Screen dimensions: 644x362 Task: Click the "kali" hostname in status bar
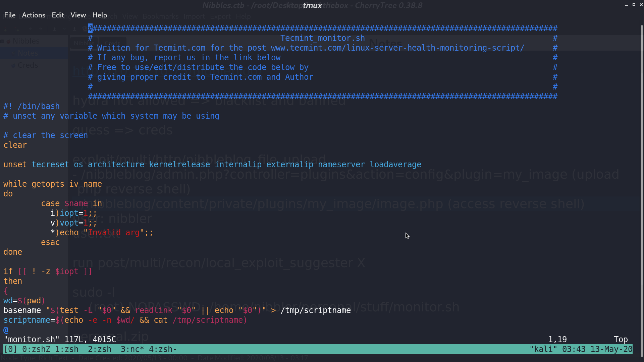tap(543, 349)
